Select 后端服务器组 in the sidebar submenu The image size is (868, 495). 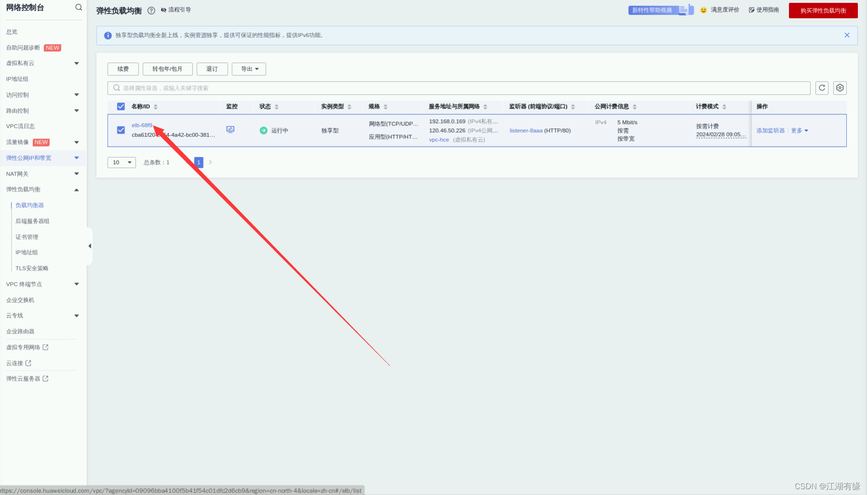tap(33, 221)
